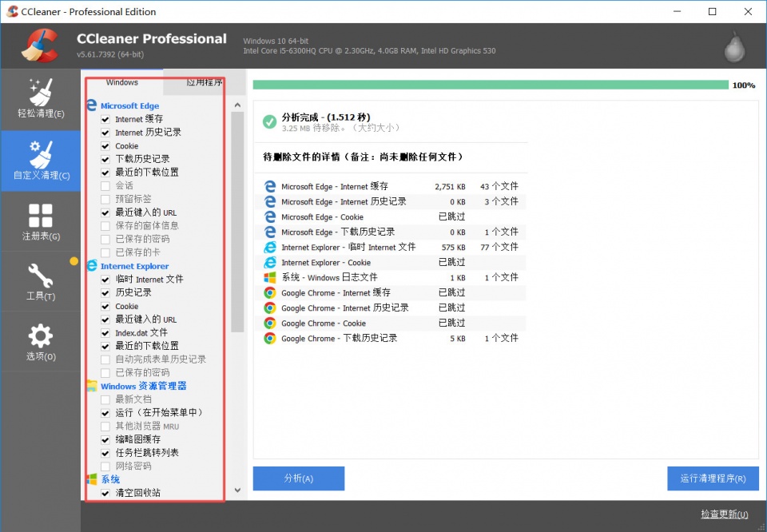The height and width of the screenshot is (532, 767).
Task: Enable the 会话 checkbox under Edge
Action: [x=105, y=186]
